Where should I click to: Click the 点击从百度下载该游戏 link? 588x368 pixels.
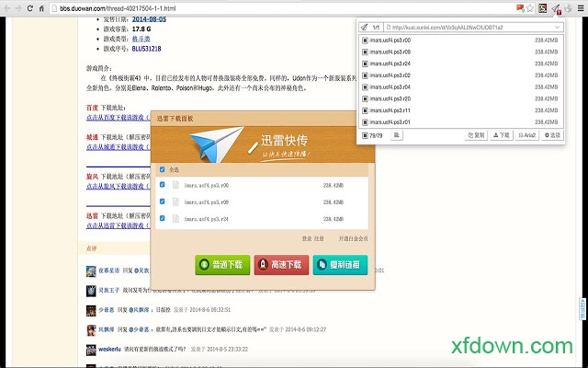(119, 118)
